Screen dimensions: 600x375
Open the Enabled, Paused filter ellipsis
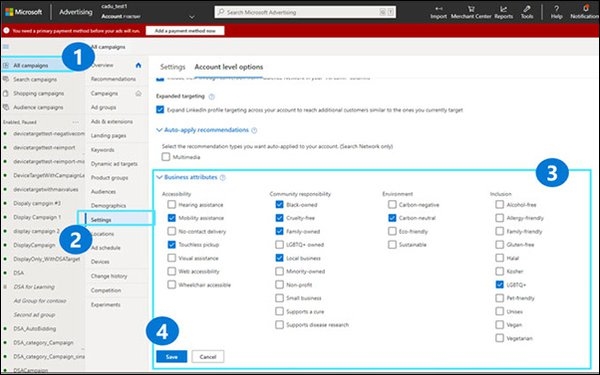pyautogui.click(x=75, y=122)
